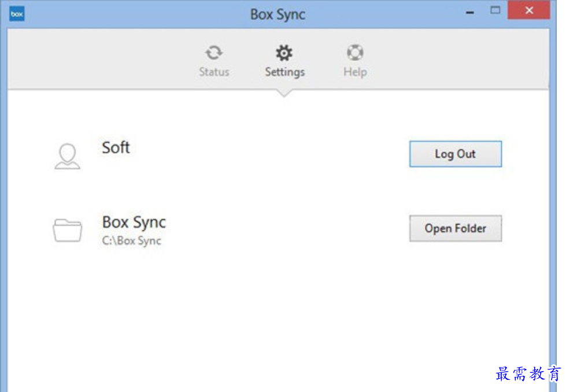Viewport: 566px width, 392px height.
Task: Close the Box Sync window
Action: (x=529, y=10)
